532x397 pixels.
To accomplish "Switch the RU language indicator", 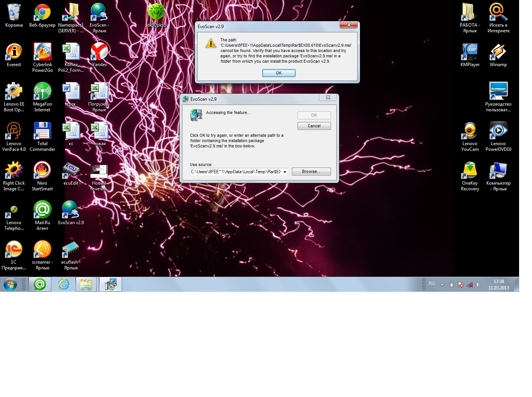I will coord(432,283).
